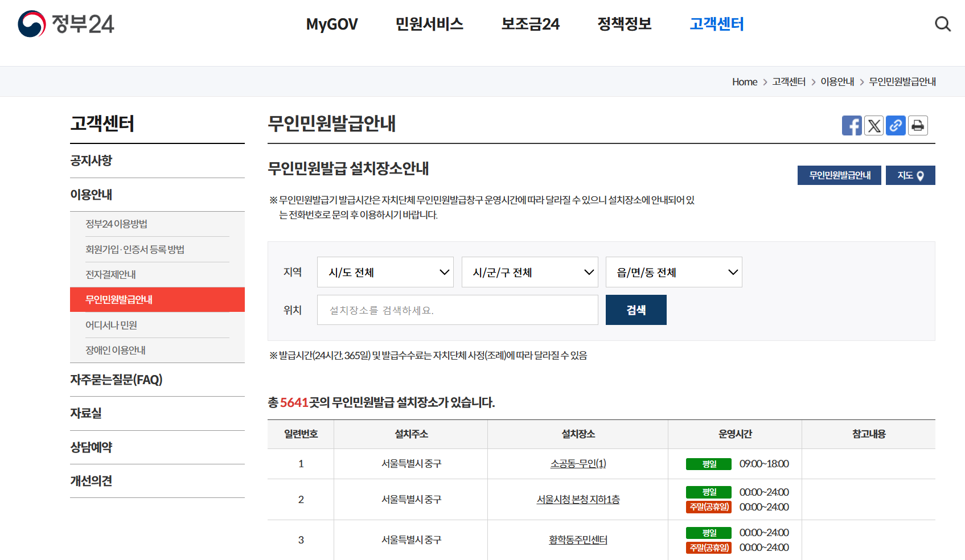This screenshot has width=965, height=560.
Task: Click 설치장소 column header
Action: pos(578,434)
